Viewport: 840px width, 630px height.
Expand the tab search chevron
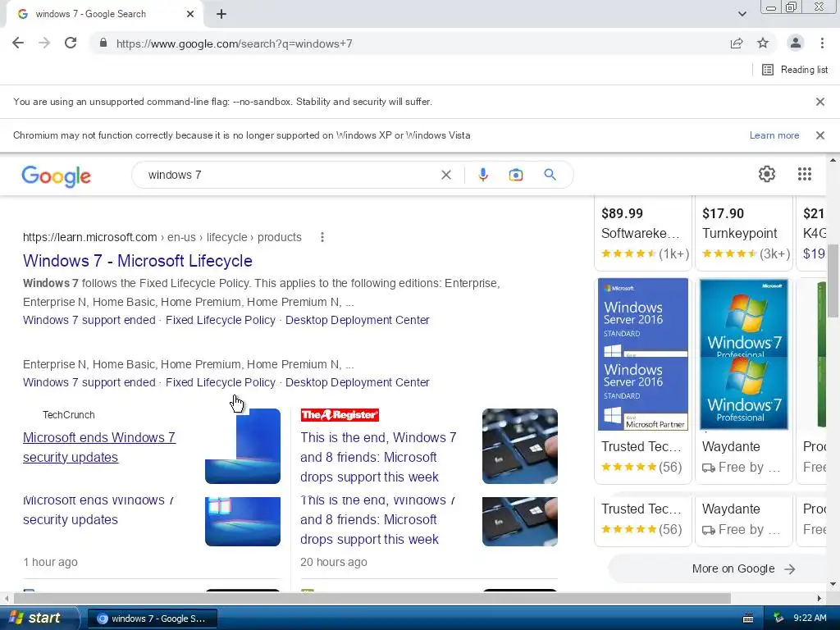pos(742,14)
